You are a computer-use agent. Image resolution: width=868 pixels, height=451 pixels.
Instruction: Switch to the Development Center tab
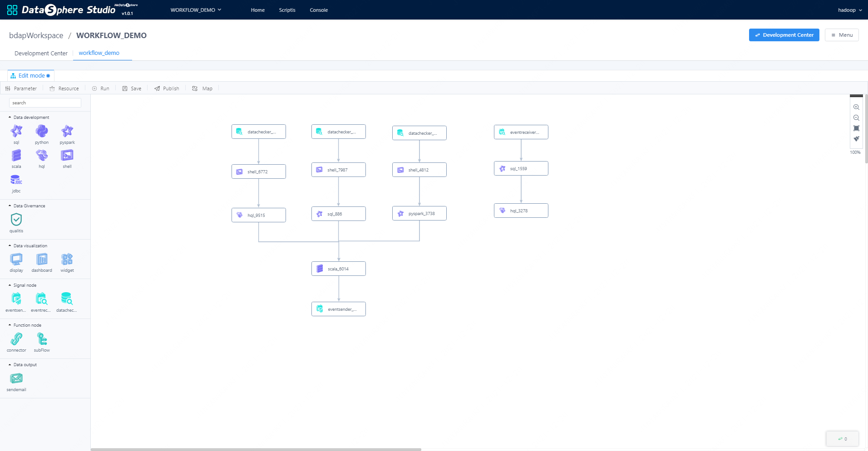point(41,53)
